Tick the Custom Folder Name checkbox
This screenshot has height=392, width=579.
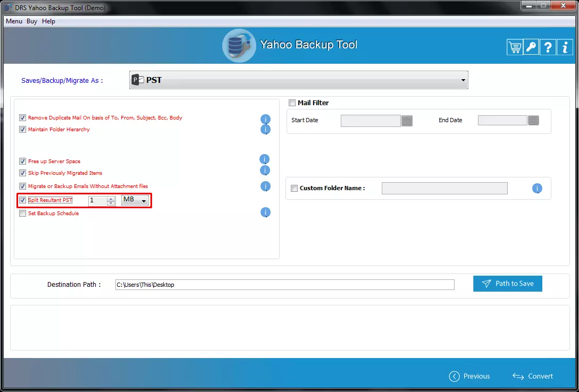pyautogui.click(x=294, y=188)
